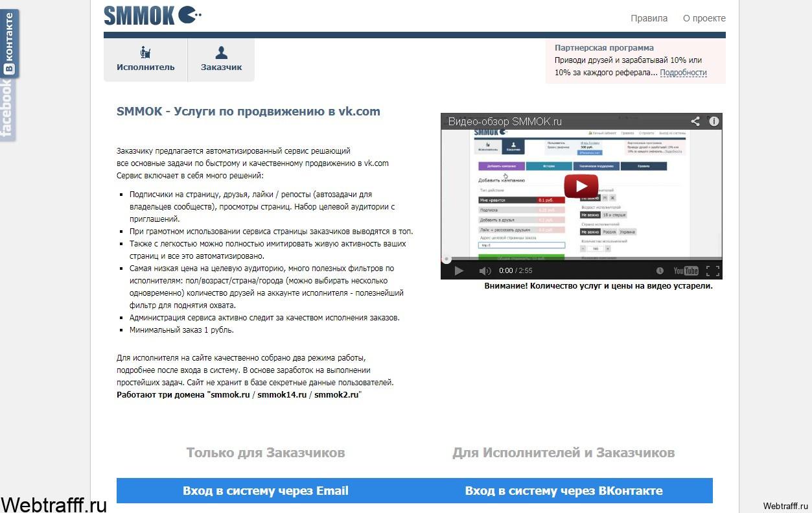812x513 pixels.
Task: Select the Исполнитель tab
Action: [146, 60]
